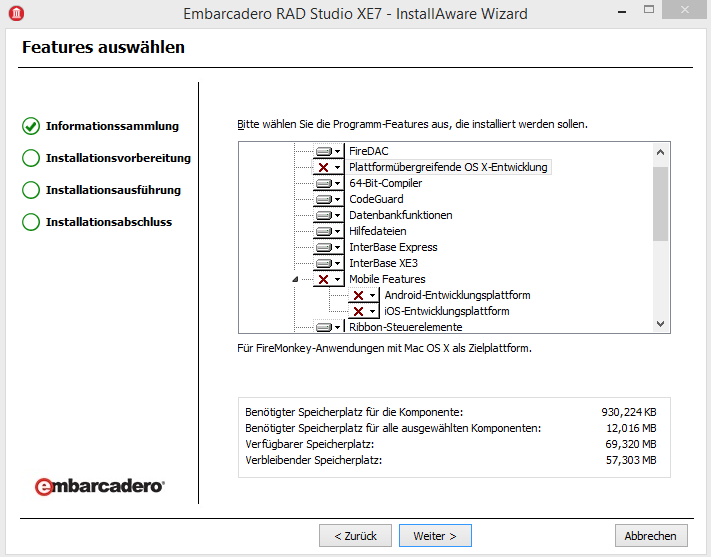The height and width of the screenshot is (557, 711).
Task: Click the feature list scrollbar thumb
Action: (660, 204)
